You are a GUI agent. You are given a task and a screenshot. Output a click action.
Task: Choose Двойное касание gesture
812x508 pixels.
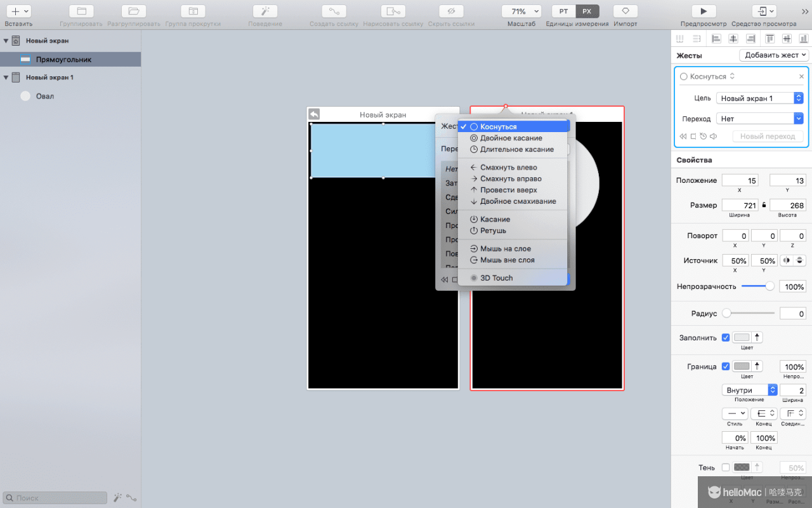click(x=513, y=138)
